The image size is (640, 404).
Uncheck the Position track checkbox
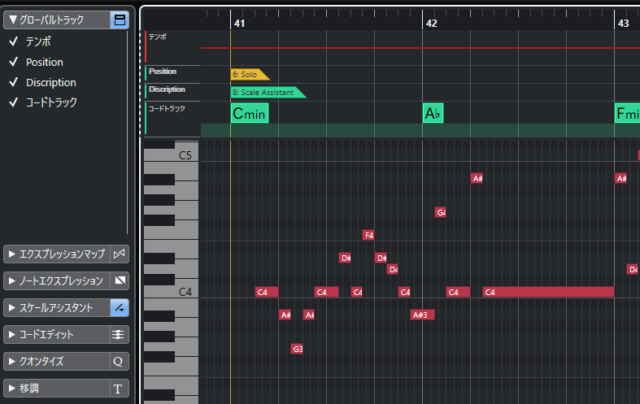tap(13, 62)
